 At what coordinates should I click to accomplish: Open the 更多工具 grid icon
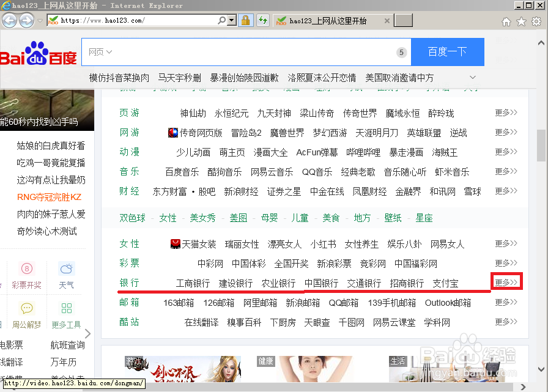[x=66, y=308]
